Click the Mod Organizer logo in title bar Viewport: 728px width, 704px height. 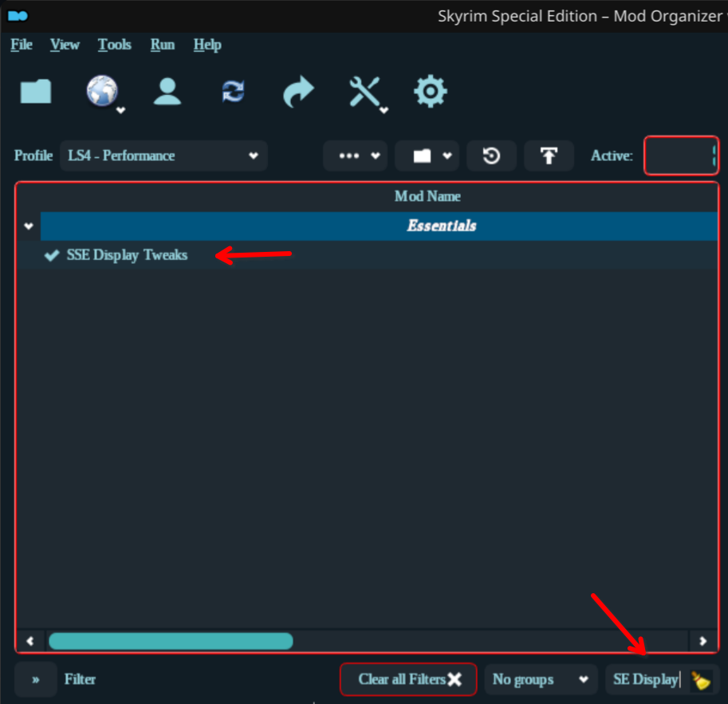(x=18, y=16)
